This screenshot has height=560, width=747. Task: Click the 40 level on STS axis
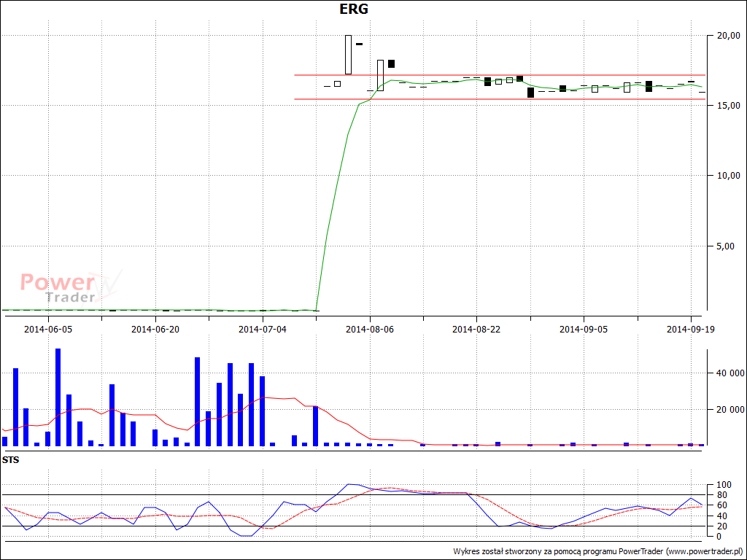pos(720,516)
